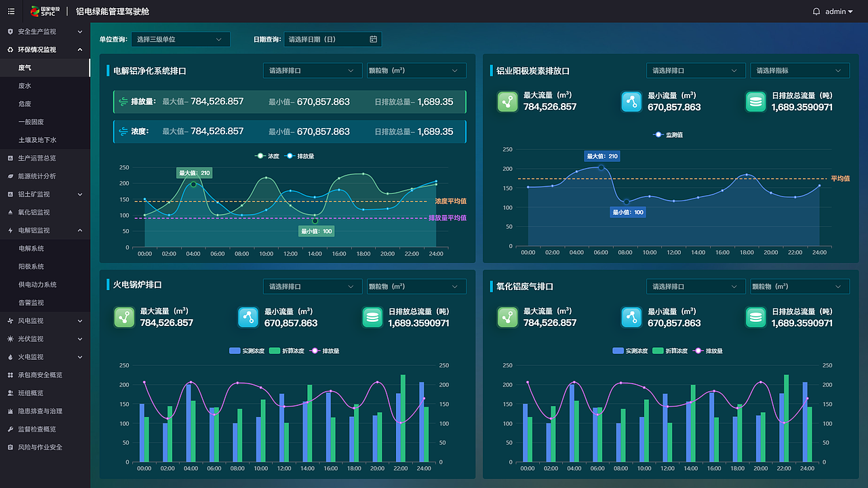Collapse the 电解铝监视 menu chevron
The image size is (868, 488).
click(x=80, y=230)
